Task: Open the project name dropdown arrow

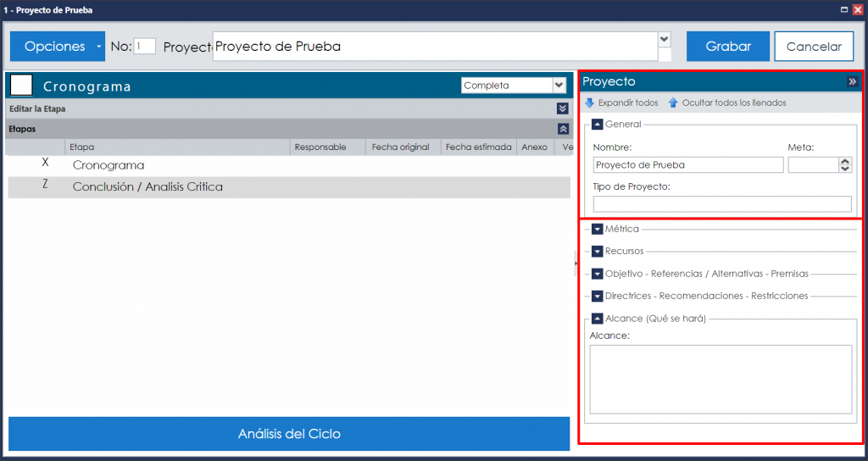Action: [665, 39]
